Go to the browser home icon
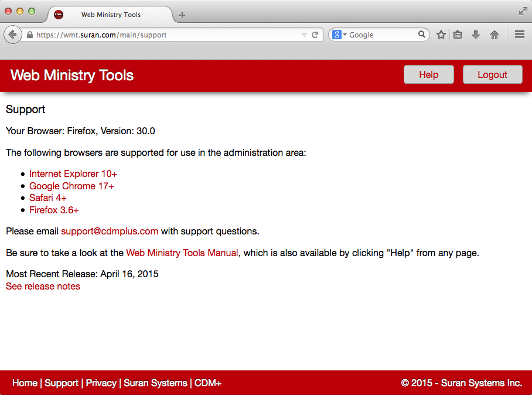This screenshot has height=395, width=532. click(494, 35)
